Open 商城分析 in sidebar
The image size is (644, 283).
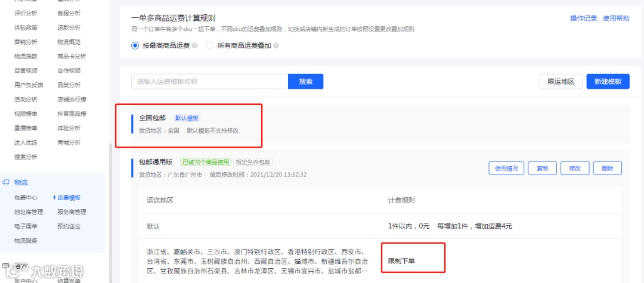[x=69, y=142]
